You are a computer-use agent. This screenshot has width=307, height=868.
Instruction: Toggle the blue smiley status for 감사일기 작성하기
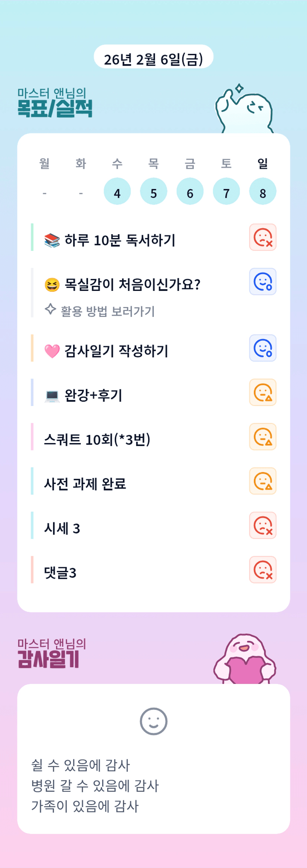(262, 348)
